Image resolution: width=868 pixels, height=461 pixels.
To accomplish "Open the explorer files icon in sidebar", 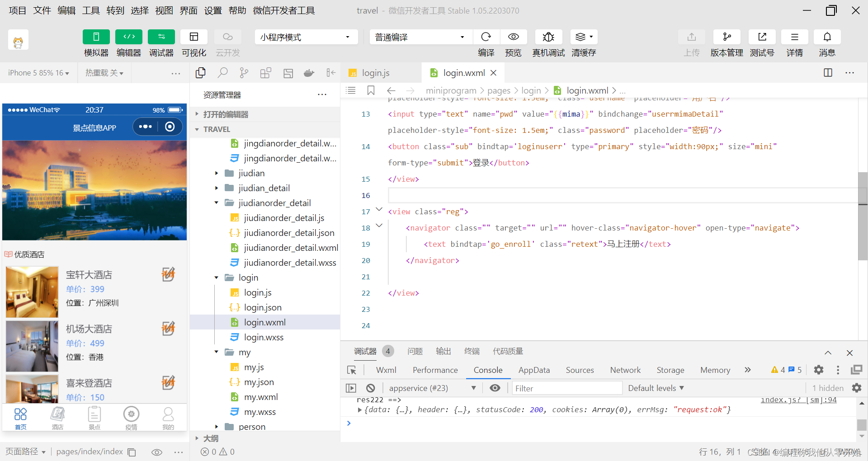I will 201,73.
